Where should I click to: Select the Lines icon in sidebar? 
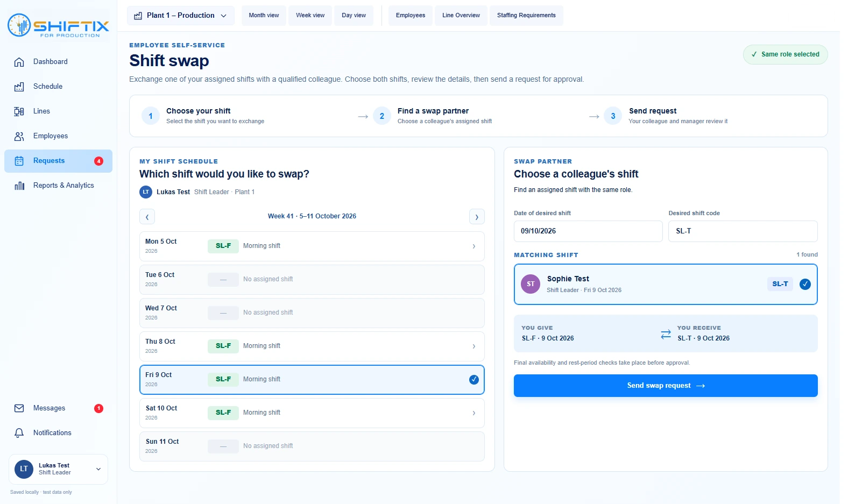(19, 111)
